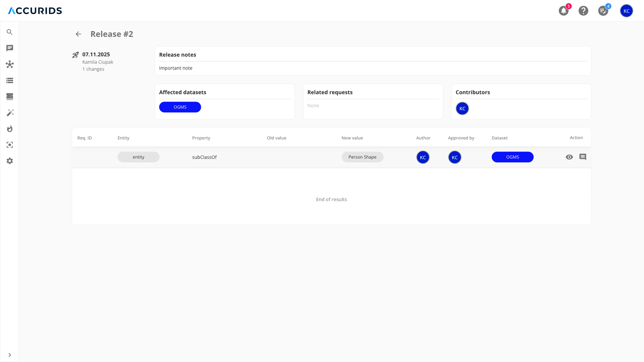Click the Person Shape new value chip
The height and width of the screenshot is (362, 644).
[x=362, y=157]
